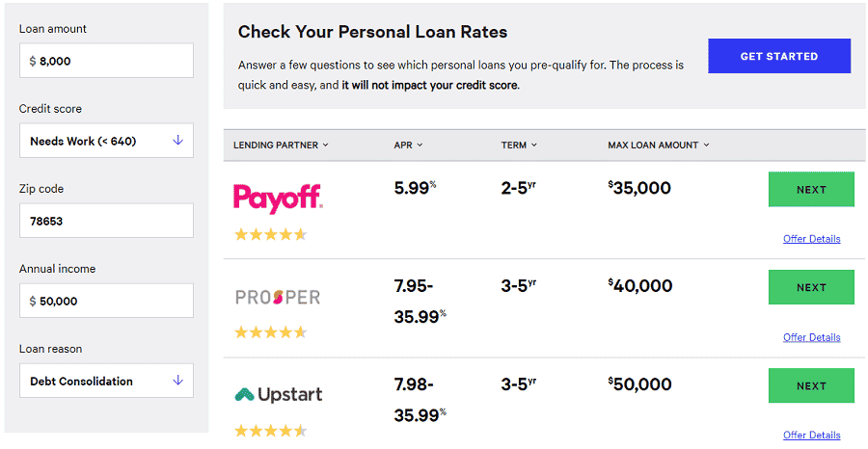Sort results by Term column
The width and height of the screenshot is (868, 449).
[519, 145]
